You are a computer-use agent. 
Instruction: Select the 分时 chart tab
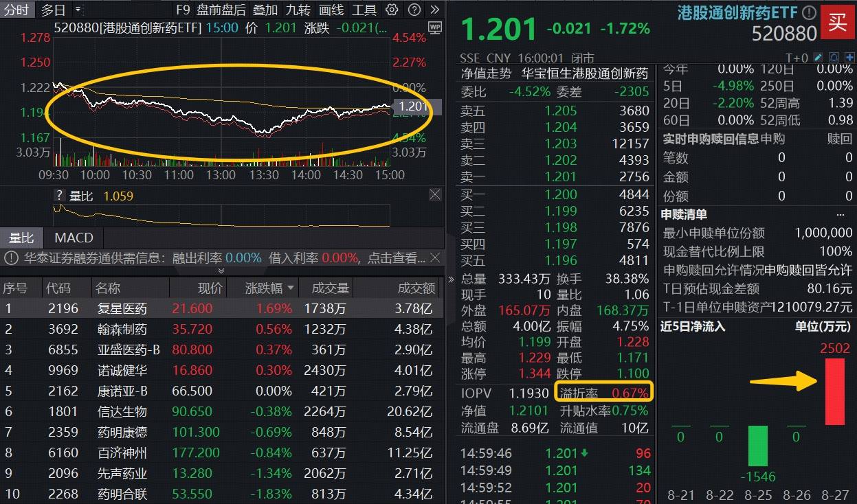(x=16, y=10)
